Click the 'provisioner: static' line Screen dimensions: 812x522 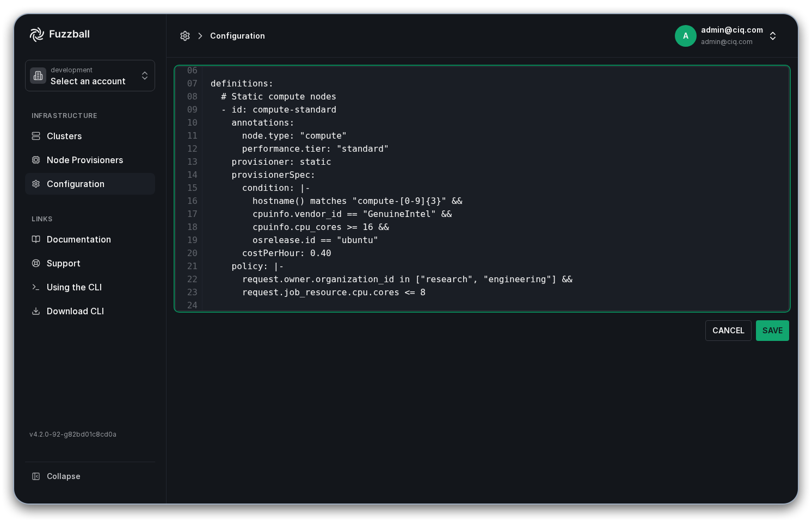281,161
